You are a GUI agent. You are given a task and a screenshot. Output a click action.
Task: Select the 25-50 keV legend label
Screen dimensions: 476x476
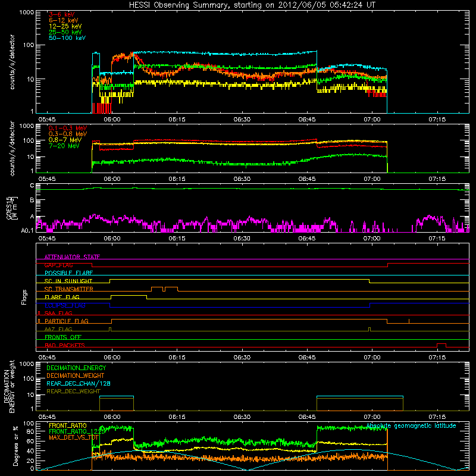65,32
